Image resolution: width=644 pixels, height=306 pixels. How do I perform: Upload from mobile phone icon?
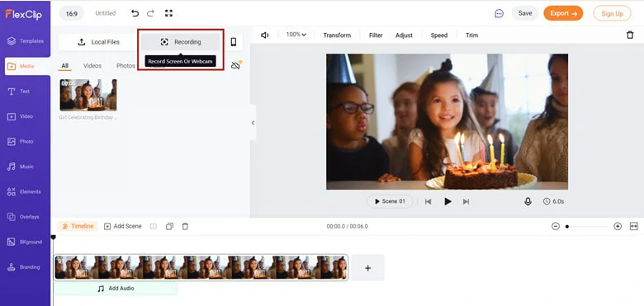click(234, 42)
